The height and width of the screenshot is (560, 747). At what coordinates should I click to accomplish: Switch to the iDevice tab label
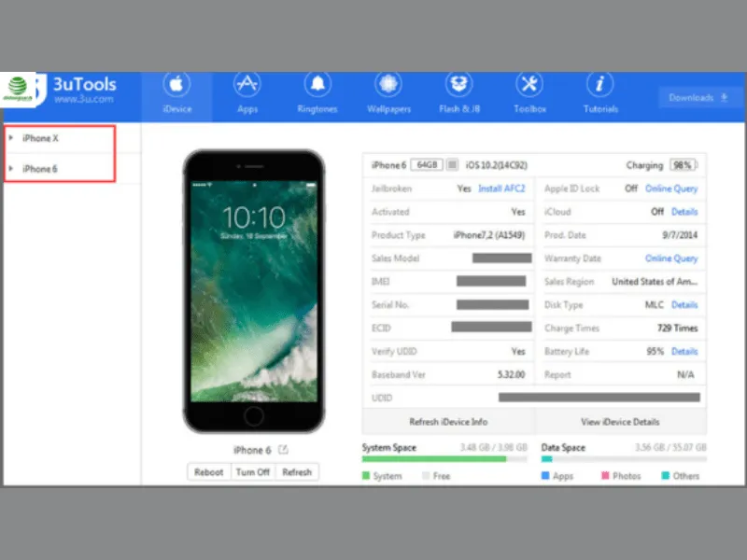[176, 109]
